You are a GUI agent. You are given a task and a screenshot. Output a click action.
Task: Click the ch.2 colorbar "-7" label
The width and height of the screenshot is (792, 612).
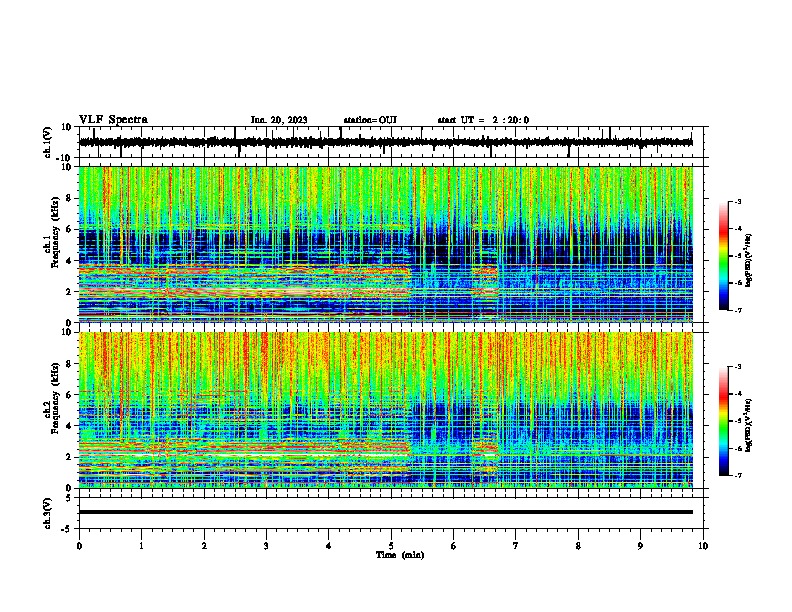(x=737, y=475)
